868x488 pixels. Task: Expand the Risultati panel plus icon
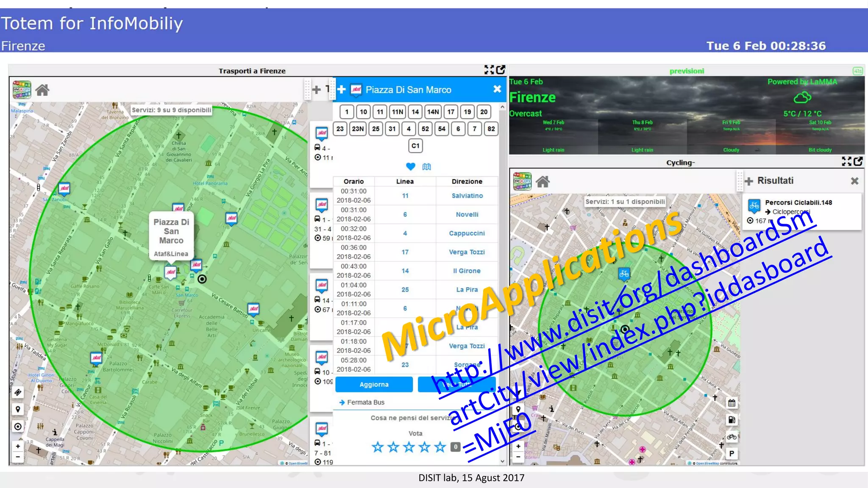(x=749, y=181)
